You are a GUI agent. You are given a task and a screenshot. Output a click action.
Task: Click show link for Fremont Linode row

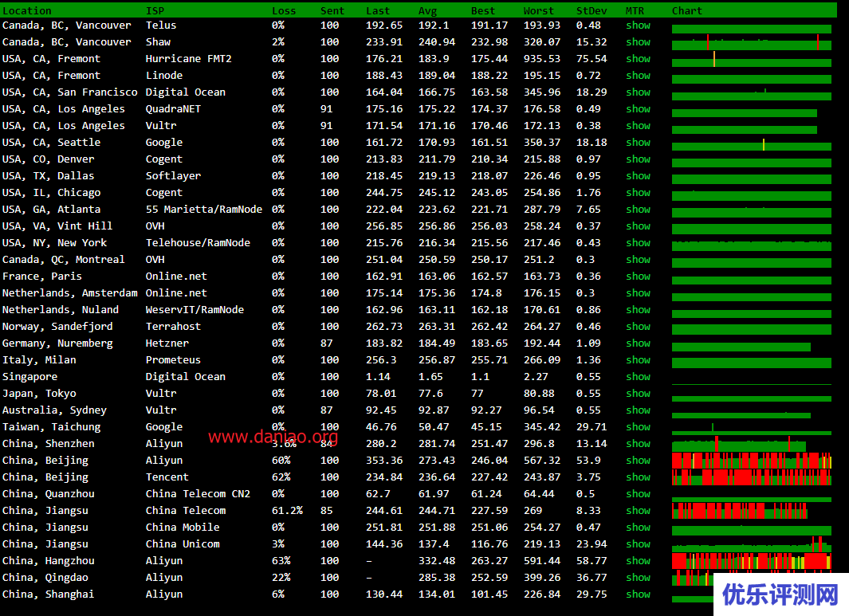(638, 76)
